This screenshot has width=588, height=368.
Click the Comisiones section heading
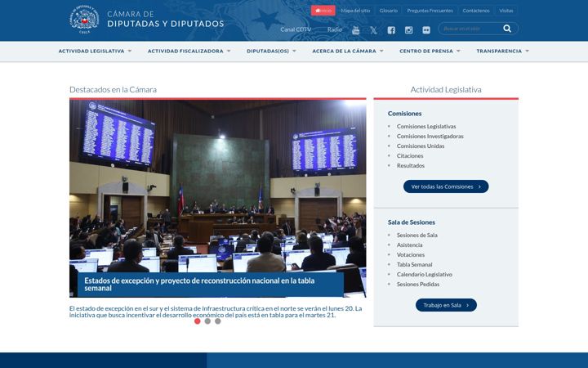click(404, 114)
